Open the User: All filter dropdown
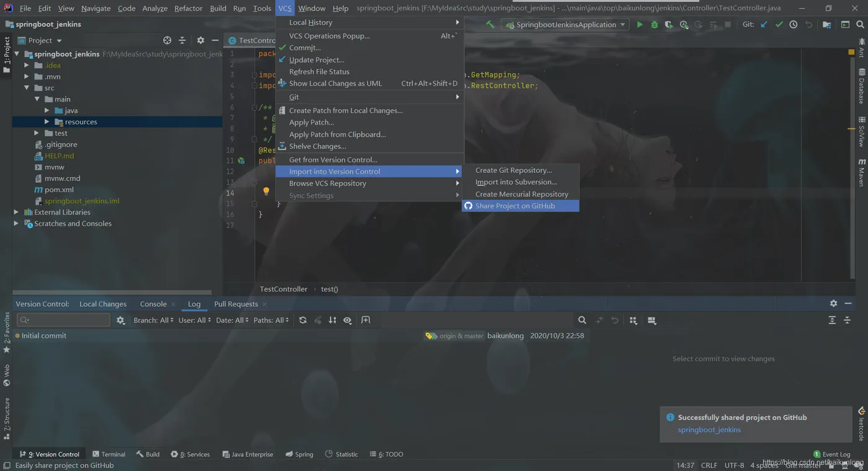Viewport: 868px width, 471px height. pos(195,320)
